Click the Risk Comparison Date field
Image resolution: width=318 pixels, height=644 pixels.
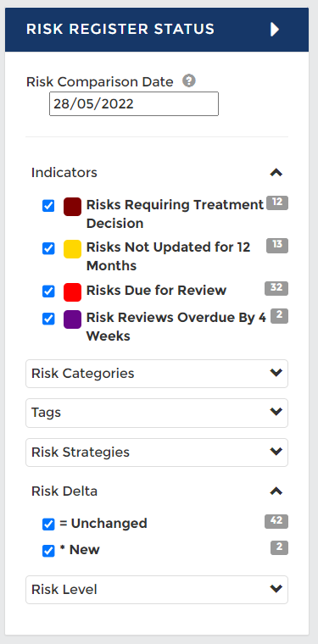[134, 104]
